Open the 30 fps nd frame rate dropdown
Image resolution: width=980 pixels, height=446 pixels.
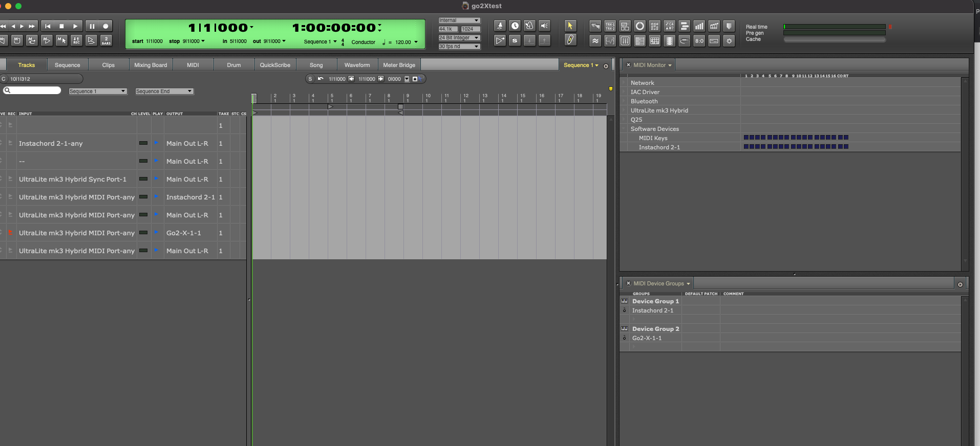[x=459, y=47]
